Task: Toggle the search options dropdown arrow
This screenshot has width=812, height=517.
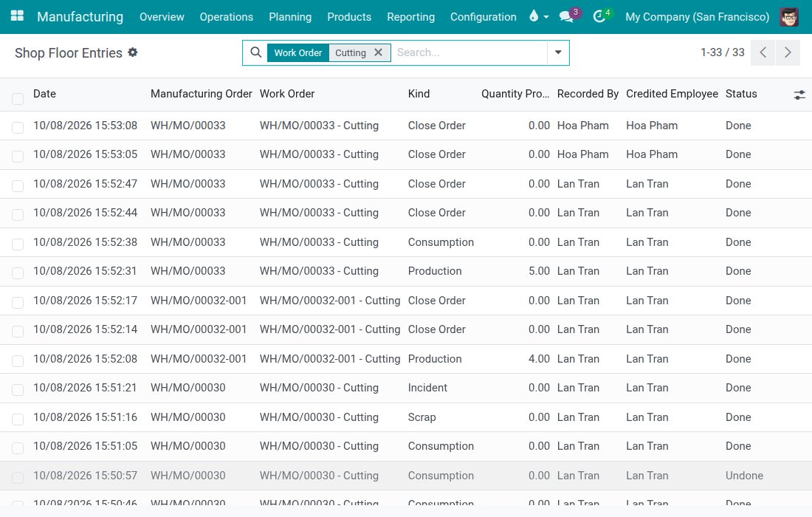Action: [x=558, y=52]
